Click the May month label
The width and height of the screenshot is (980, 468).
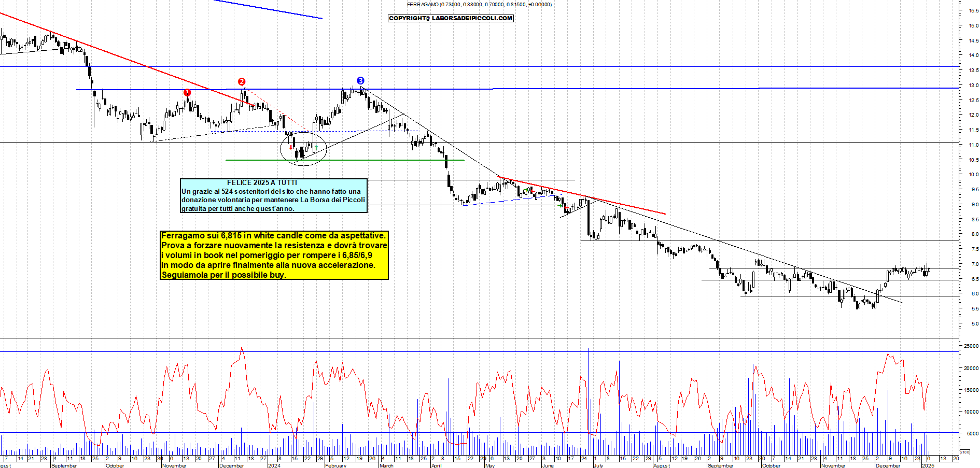click(489, 465)
